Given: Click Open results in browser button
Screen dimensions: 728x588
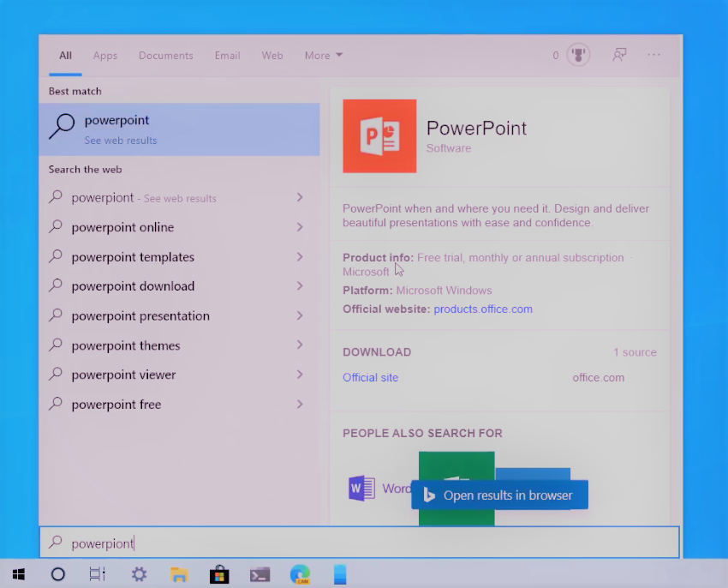Looking at the screenshot, I should click(499, 495).
